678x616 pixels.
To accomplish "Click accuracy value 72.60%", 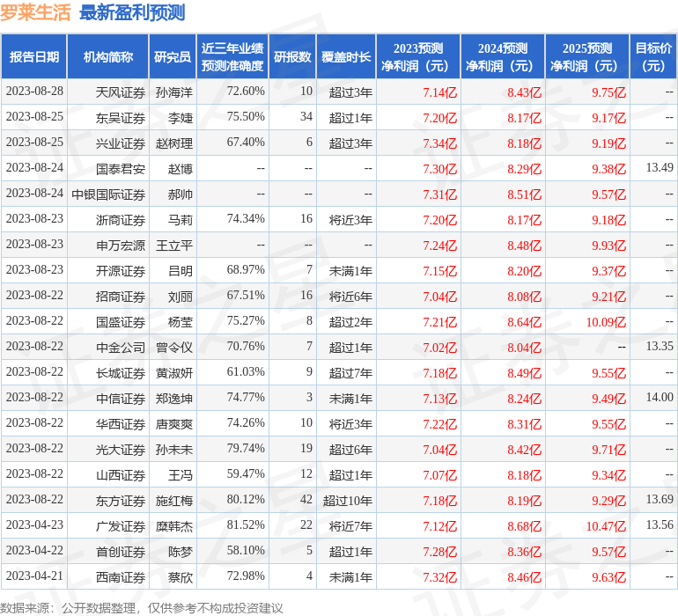I will click(246, 91).
